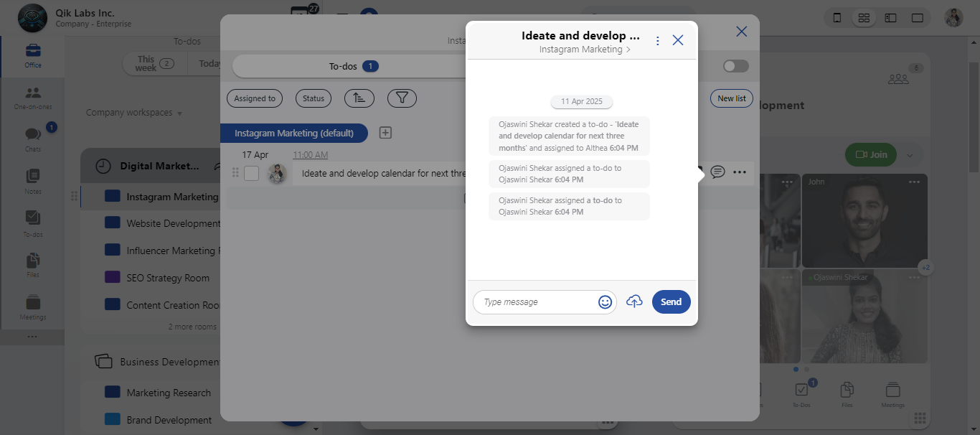Image resolution: width=980 pixels, height=435 pixels.
Task: Open Notes in the left sidebar
Action: [x=32, y=181]
